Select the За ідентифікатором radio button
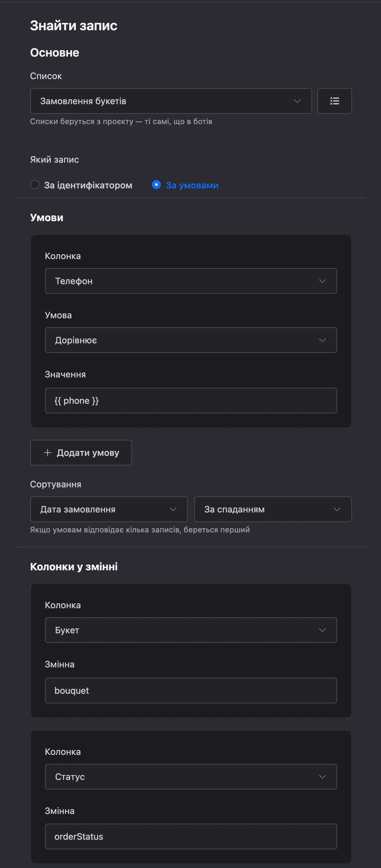Image resolution: width=381 pixels, height=868 pixels. pos(35,185)
